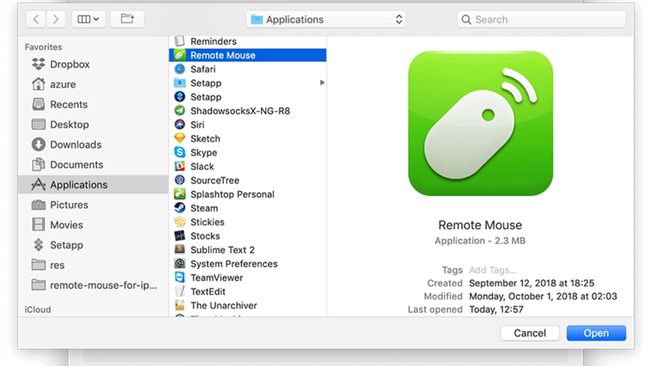Select Skype in the applications list

tap(247, 152)
